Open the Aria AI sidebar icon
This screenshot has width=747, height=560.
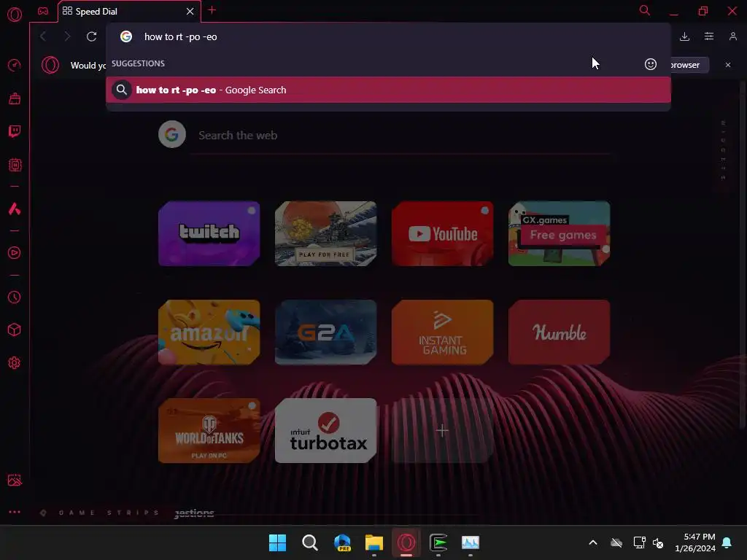[x=15, y=209]
